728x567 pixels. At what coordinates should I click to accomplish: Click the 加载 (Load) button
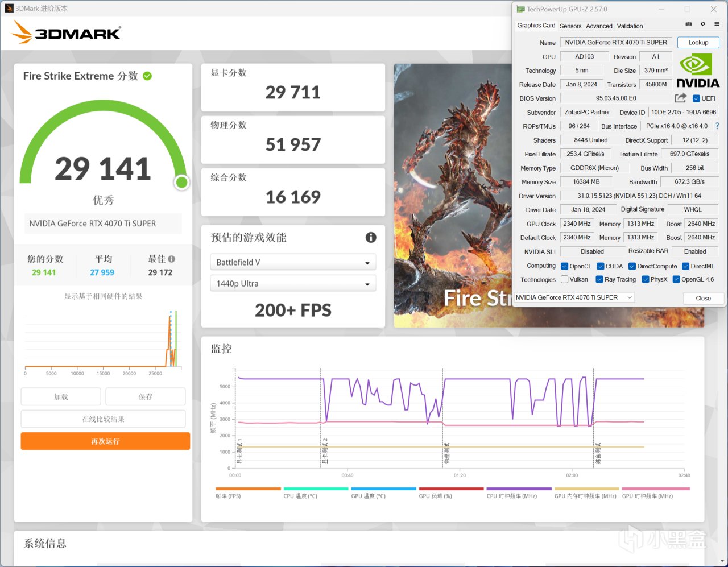(x=61, y=396)
